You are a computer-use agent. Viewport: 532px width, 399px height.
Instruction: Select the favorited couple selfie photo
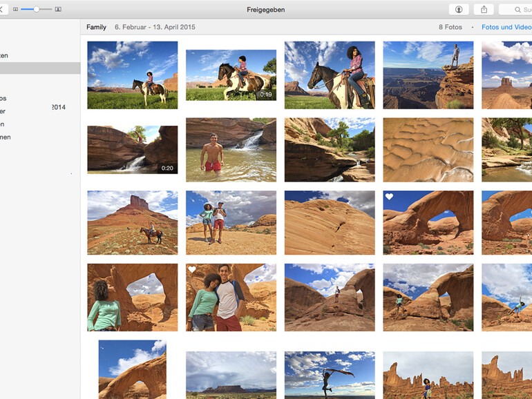[x=231, y=298]
